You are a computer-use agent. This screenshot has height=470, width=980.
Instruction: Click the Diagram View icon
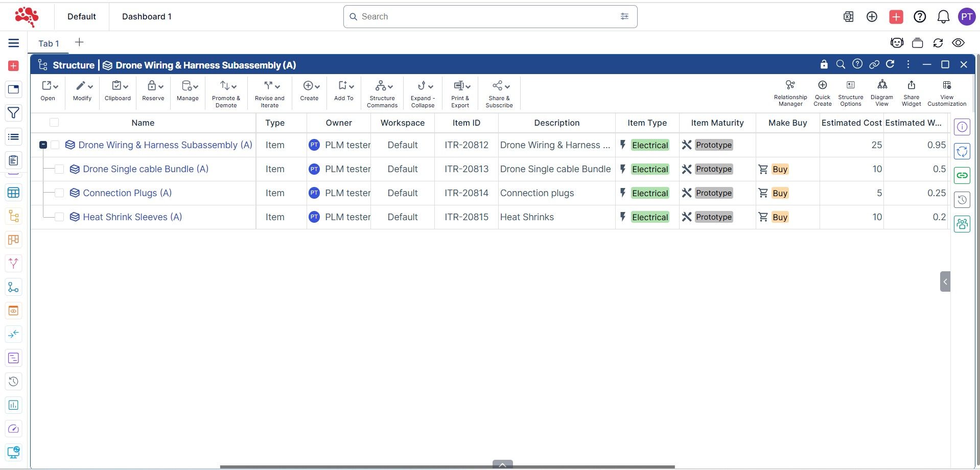(881, 92)
